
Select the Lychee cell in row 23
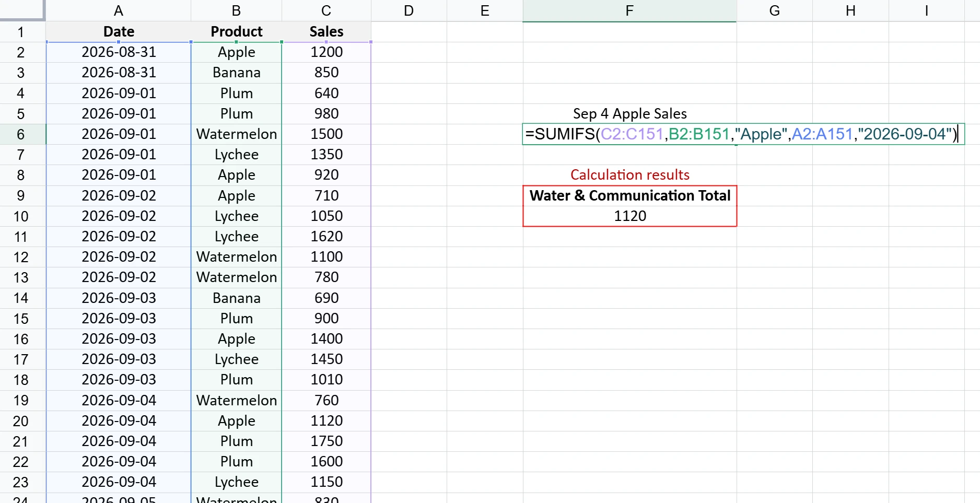(236, 482)
